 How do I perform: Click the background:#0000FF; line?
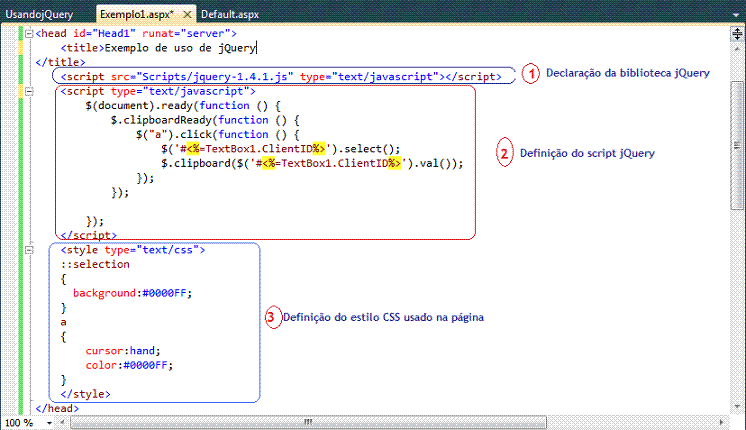coord(132,293)
